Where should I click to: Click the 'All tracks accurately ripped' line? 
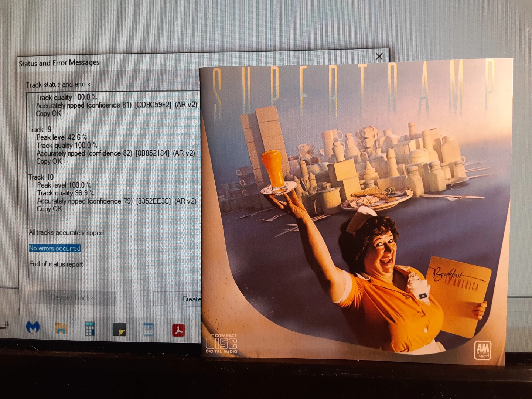pos(66,233)
